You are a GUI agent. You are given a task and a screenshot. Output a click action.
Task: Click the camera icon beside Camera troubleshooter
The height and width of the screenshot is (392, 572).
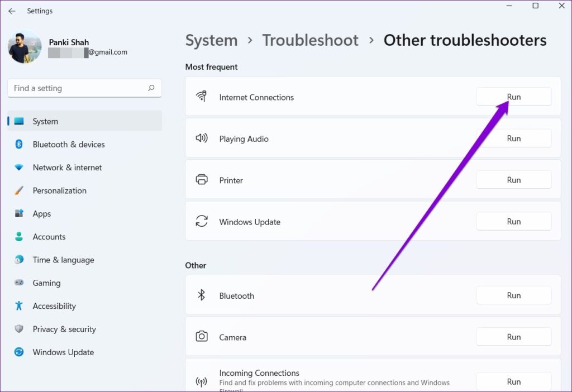click(202, 337)
